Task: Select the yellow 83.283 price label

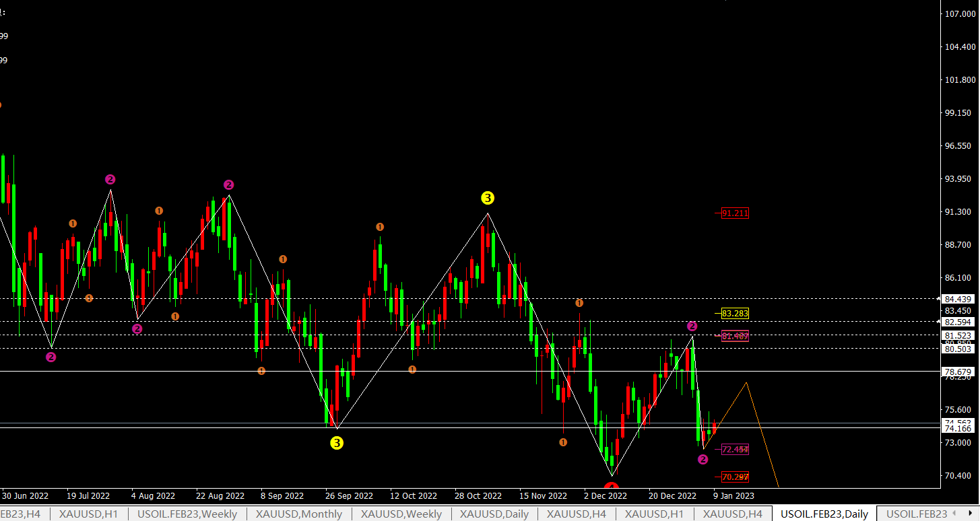Action: [x=735, y=314]
